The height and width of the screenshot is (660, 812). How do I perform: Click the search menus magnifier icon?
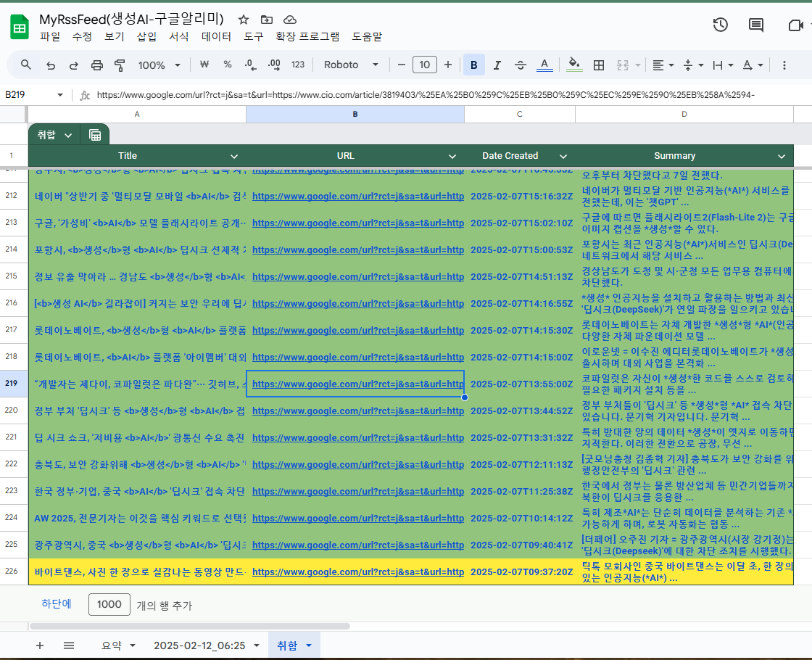pos(26,65)
